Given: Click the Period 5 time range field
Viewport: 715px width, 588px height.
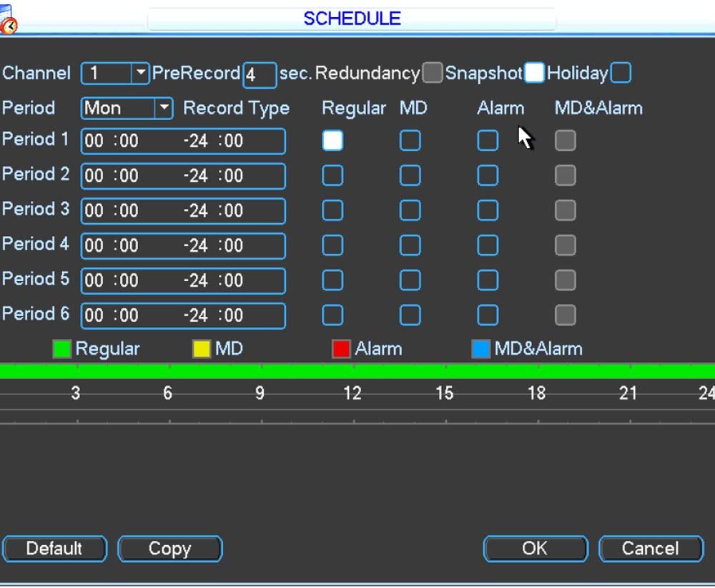Looking at the screenshot, I should click(x=183, y=280).
